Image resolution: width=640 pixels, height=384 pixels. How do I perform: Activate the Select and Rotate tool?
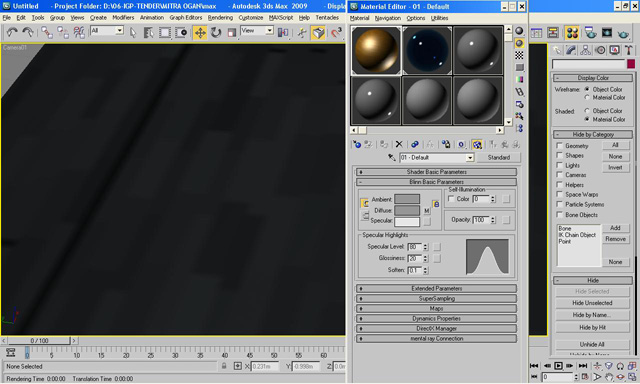click(x=216, y=32)
